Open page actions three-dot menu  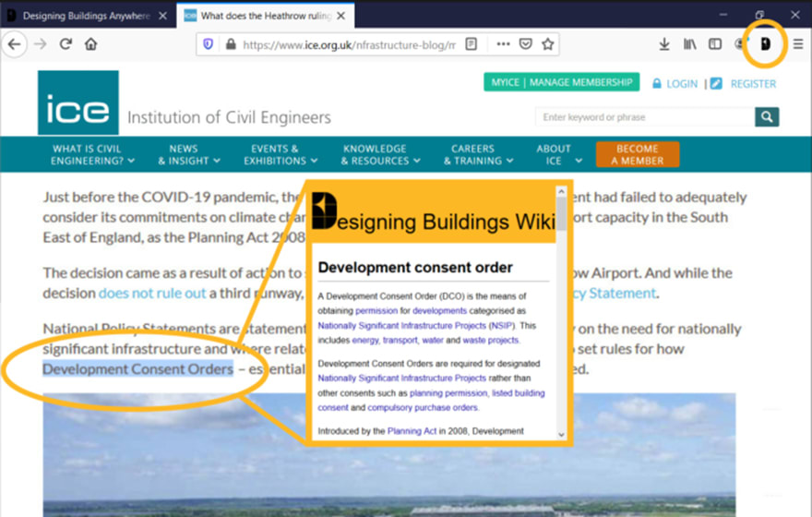503,44
